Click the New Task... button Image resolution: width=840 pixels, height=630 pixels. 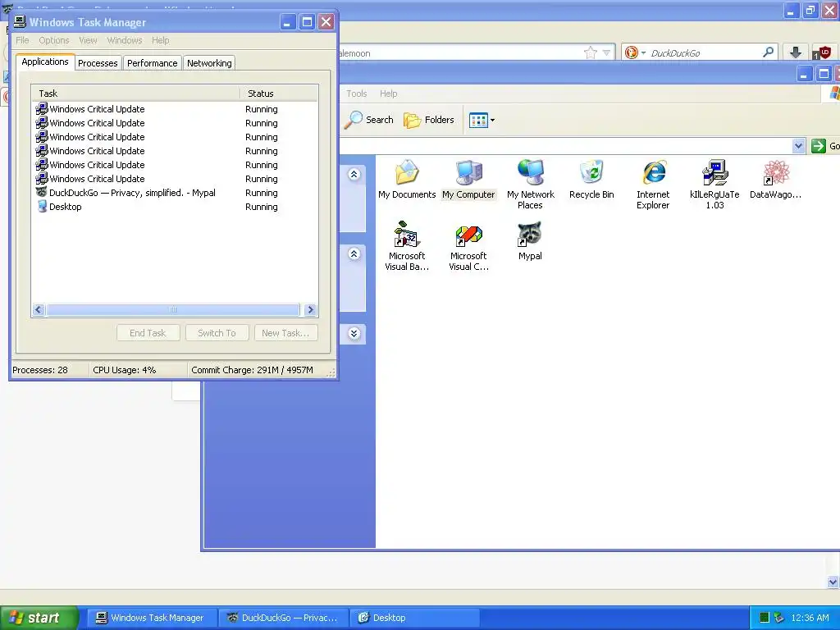[285, 333]
